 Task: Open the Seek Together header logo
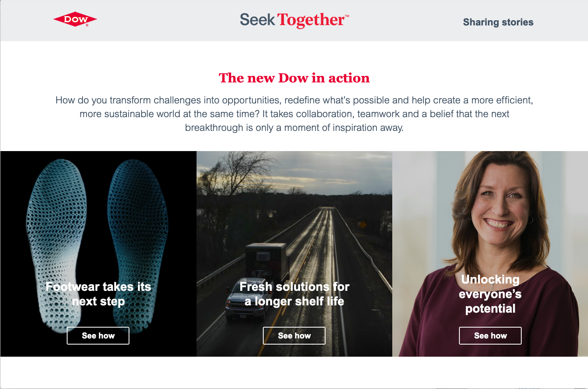click(294, 20)
